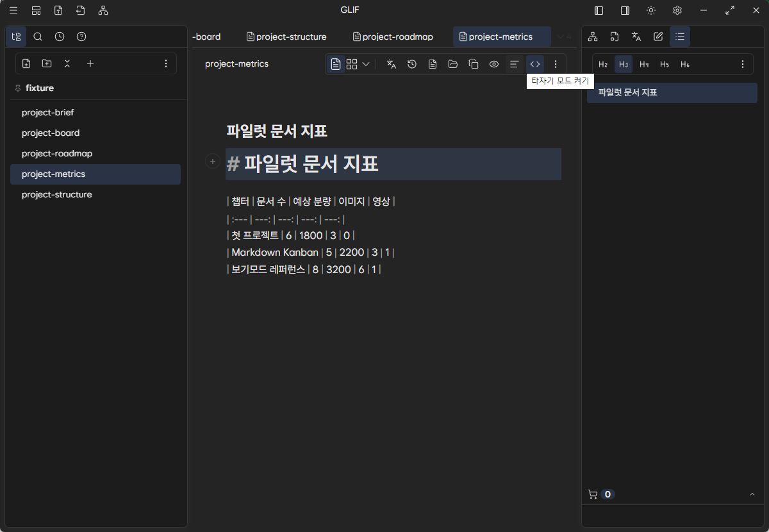Open the help question mark icon
The width and height of the screenshot is (769, 532).
[81, 37]
